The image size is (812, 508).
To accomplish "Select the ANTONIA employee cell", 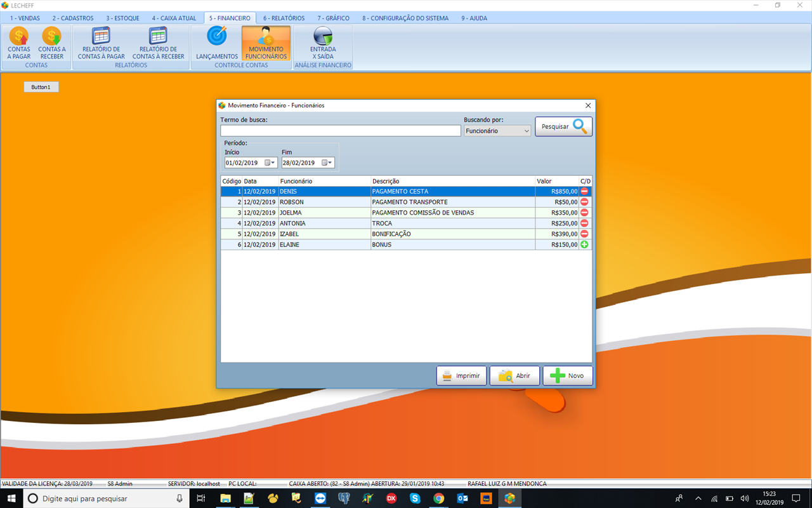I will pyautogui.click(x=325, y=224).
